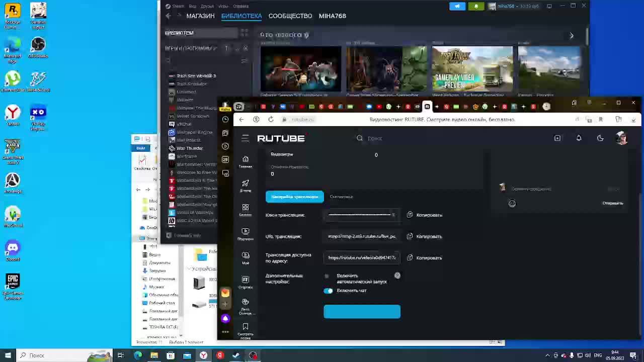Select Настройка трансляции tab
The width and height of the screenshot is (644, 362).
click(294, 197)
